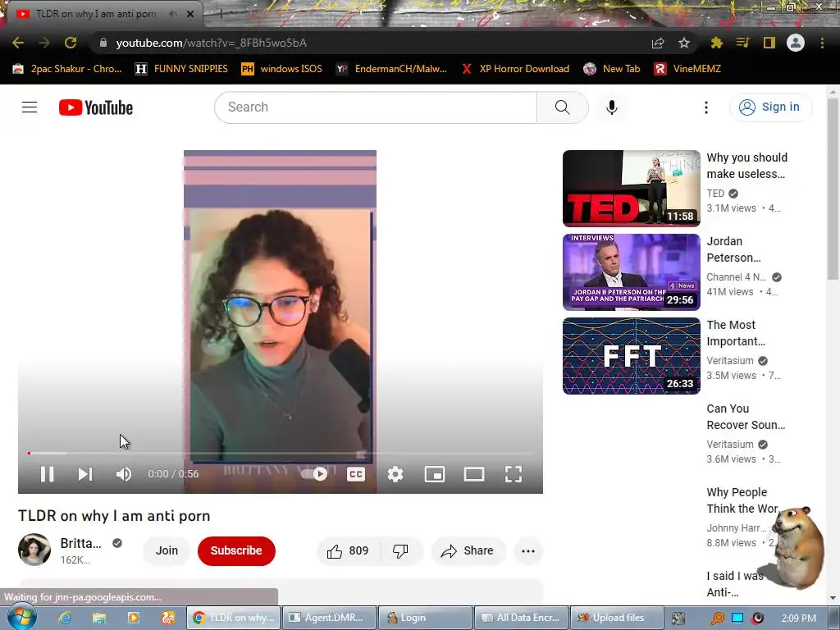
Task: Toggle closed captions on the video
Action: pyautogui.click(x=356, y=474)
